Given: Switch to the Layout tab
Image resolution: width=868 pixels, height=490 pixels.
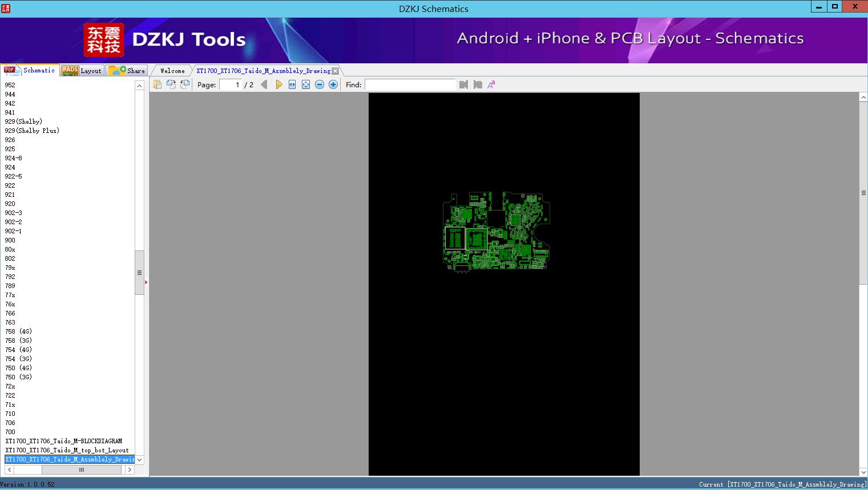Looking at the screenshot, I should coord(83,71).
